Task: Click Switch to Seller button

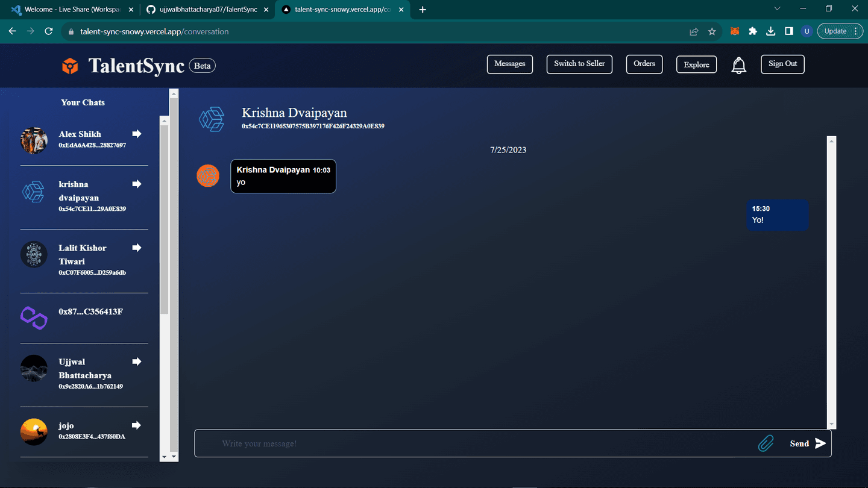Action: (x=579, y=64)
